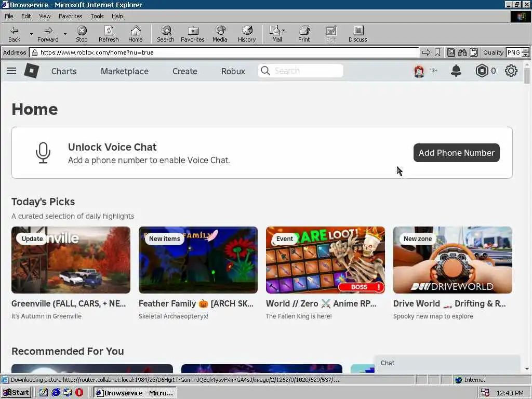Click the clipboard icon beside Quality
The height and width of the screenshot is (399, 532).
474,52
